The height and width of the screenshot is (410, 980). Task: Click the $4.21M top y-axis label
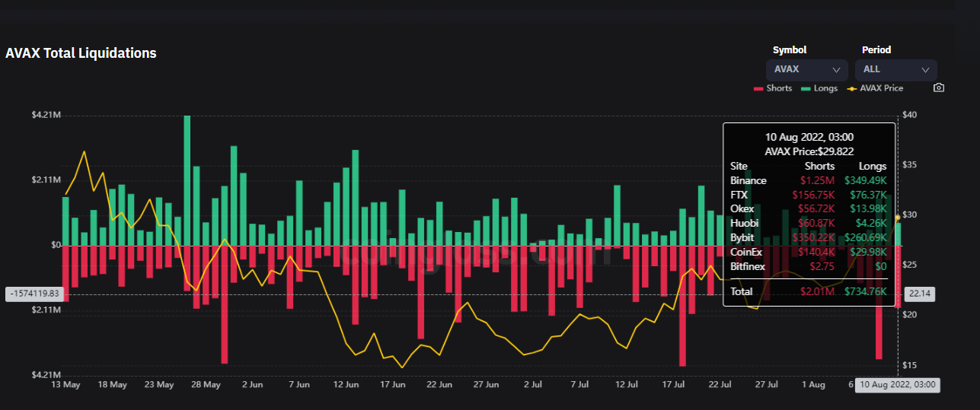(x=46, y=116)
